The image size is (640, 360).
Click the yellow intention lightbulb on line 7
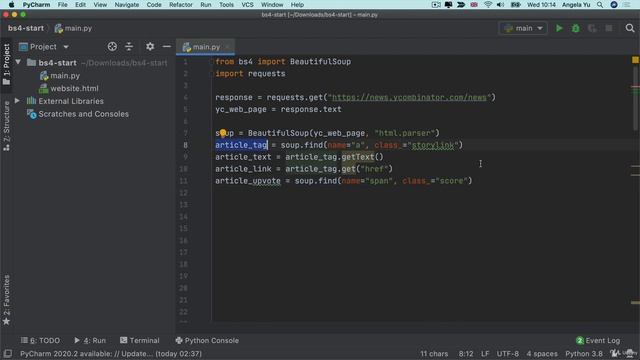click(x=223, y=133)
